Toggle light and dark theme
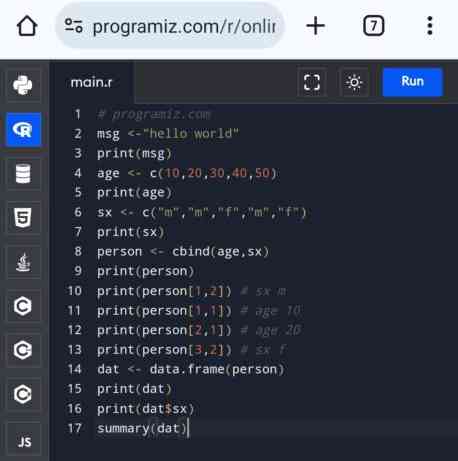 coord(354,82)
